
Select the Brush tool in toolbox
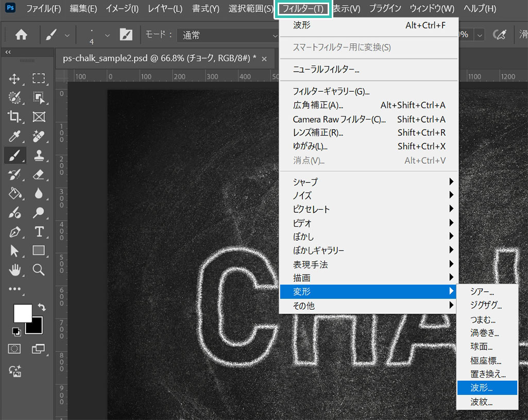[14, 155]
